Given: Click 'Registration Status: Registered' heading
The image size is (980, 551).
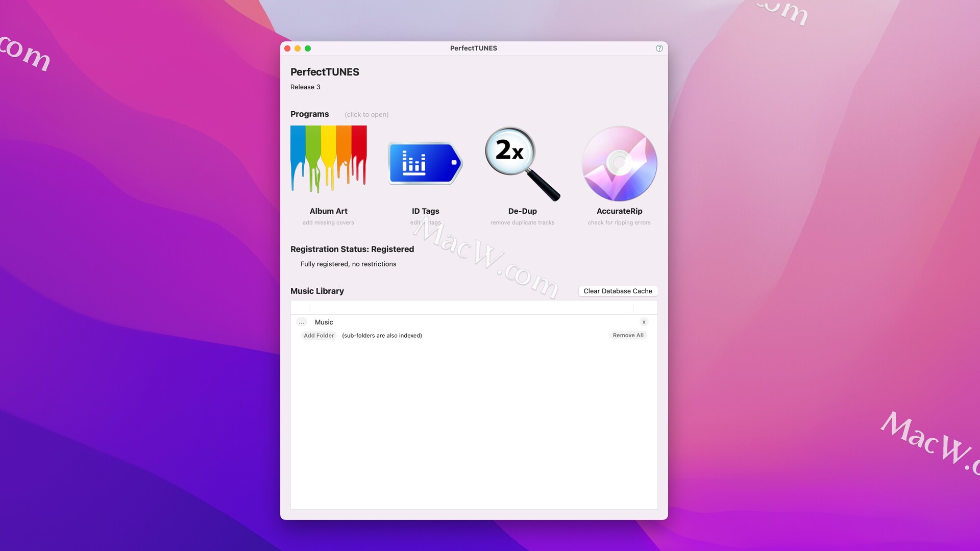Looking at the screenshot, I should point(352,249).
